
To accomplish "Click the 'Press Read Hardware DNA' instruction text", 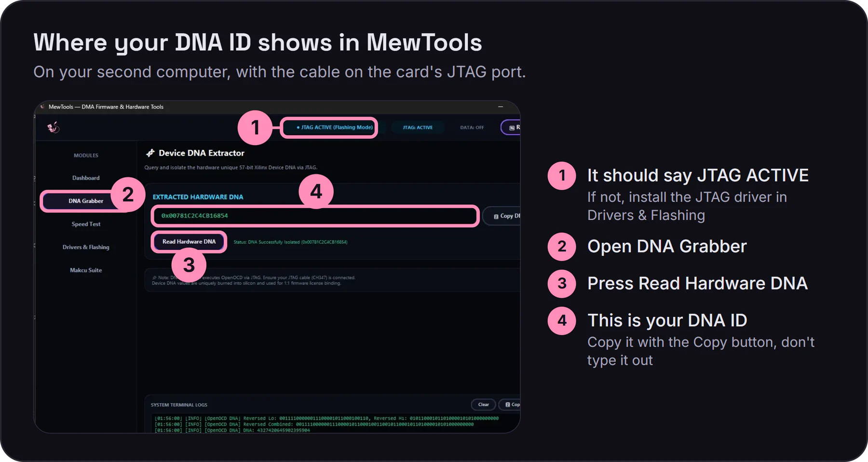I will coord(697,283).
